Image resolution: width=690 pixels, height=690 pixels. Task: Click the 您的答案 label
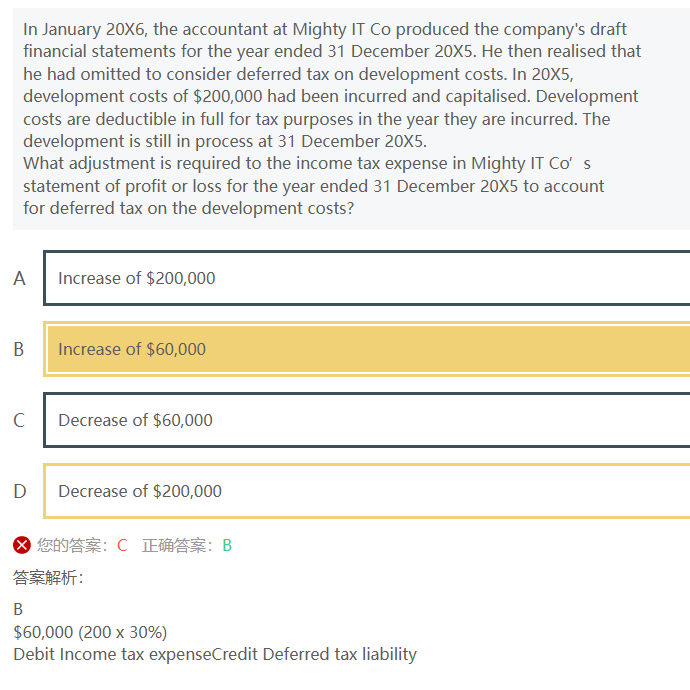[x=73, y=545]
